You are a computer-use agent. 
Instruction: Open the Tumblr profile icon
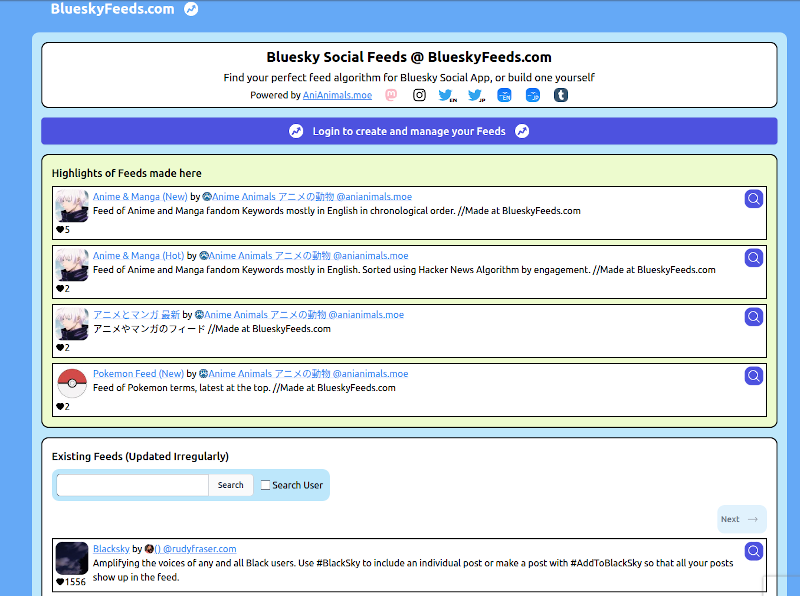point(561,95)
